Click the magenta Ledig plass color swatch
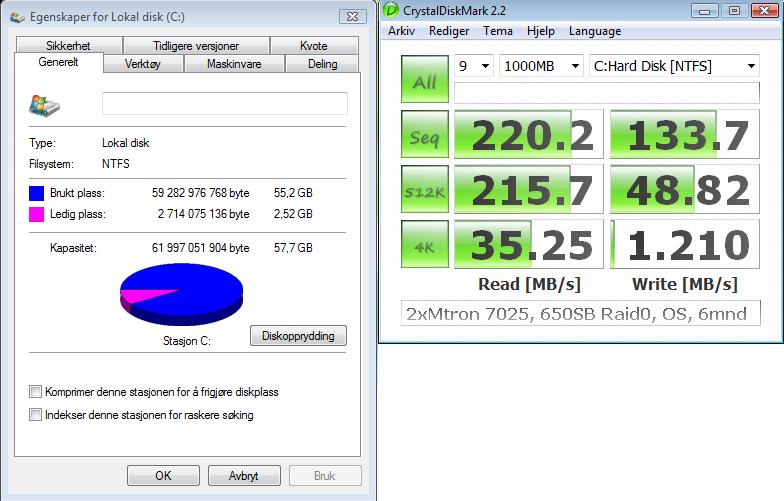Viewport: 784px width, 501px height. [x=36, y=214]
